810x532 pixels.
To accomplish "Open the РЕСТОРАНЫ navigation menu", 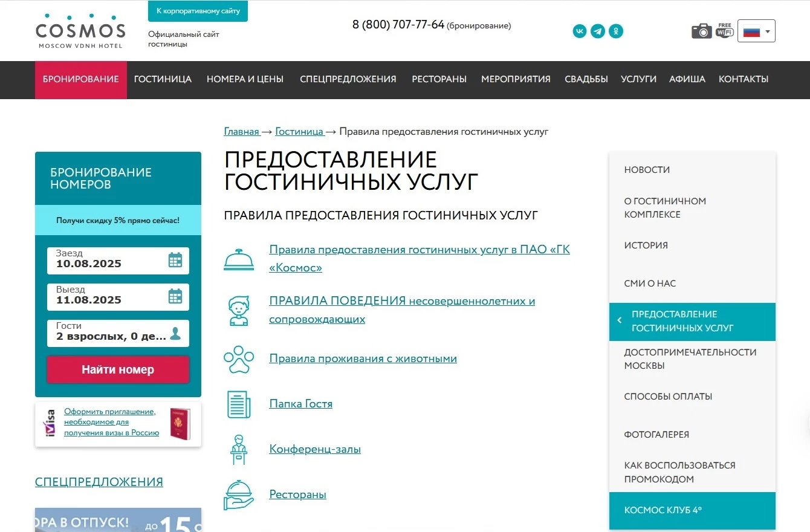I will (439, 79).
